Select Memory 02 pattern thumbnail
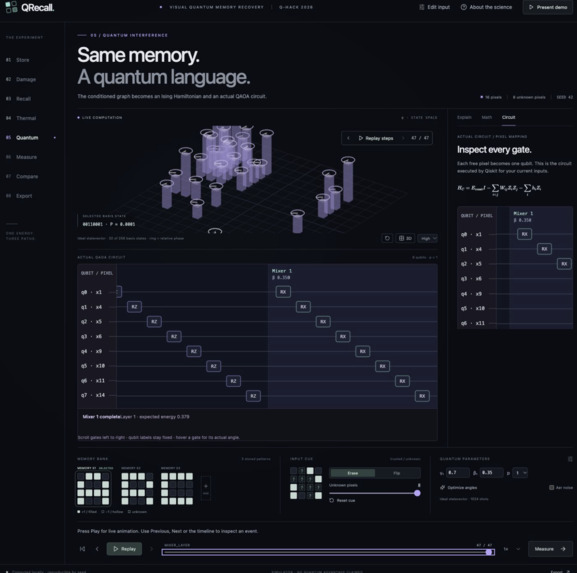Image resolution: width=577 pixels, height=573 pixels. [137, 488]
